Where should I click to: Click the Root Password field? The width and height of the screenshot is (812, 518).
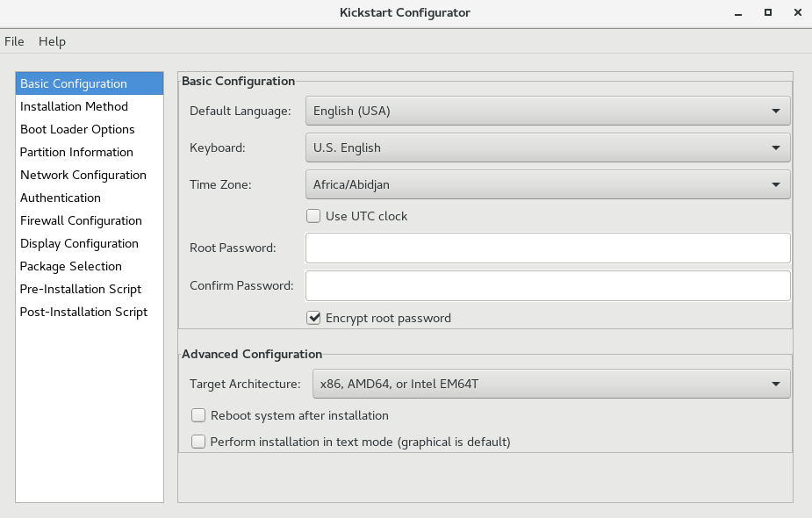[x=547, y=248]
